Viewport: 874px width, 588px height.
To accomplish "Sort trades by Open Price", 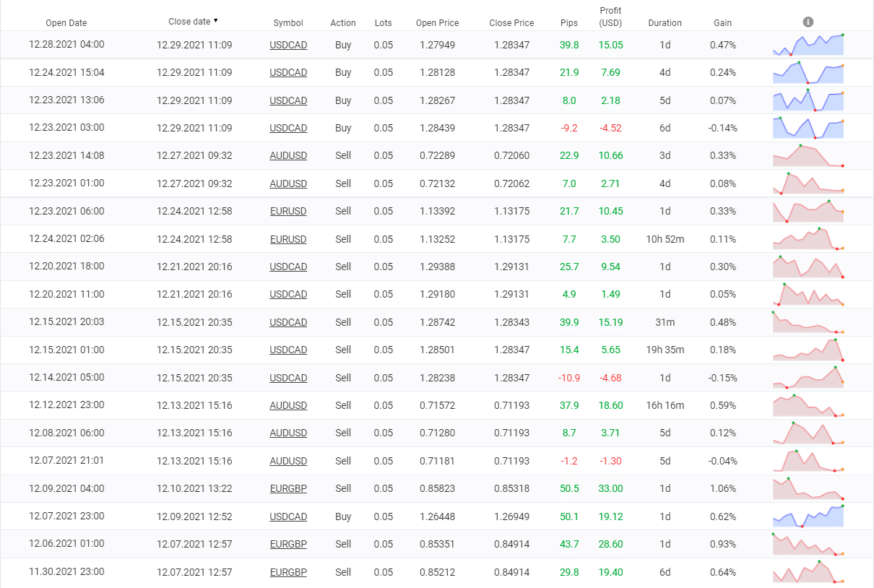I will tap(437, 22).
